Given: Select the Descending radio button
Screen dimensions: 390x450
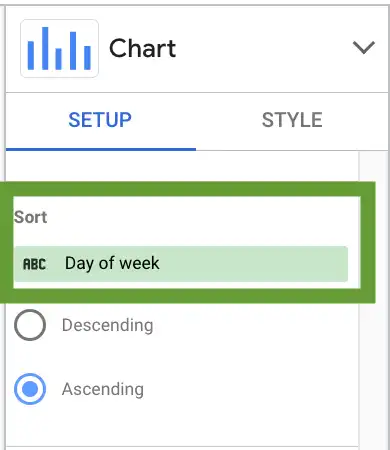Looking at the screenshot, I should 30,325.
